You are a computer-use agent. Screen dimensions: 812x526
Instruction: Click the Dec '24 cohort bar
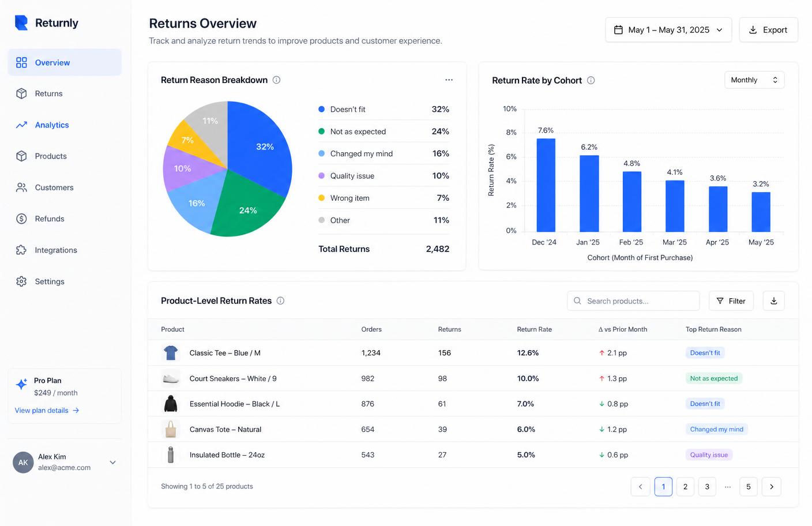click(x=546, y=185)
